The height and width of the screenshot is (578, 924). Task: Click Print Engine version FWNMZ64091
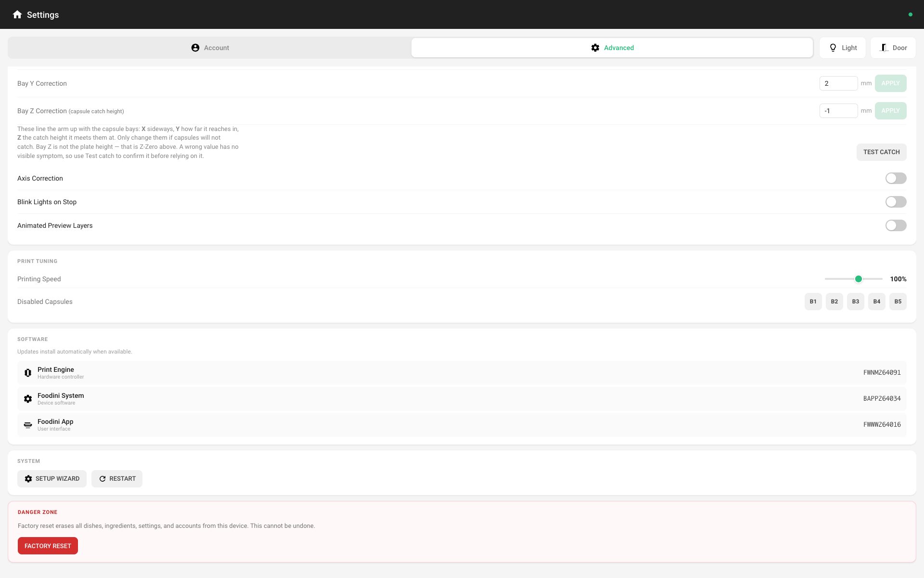[882, 373]
